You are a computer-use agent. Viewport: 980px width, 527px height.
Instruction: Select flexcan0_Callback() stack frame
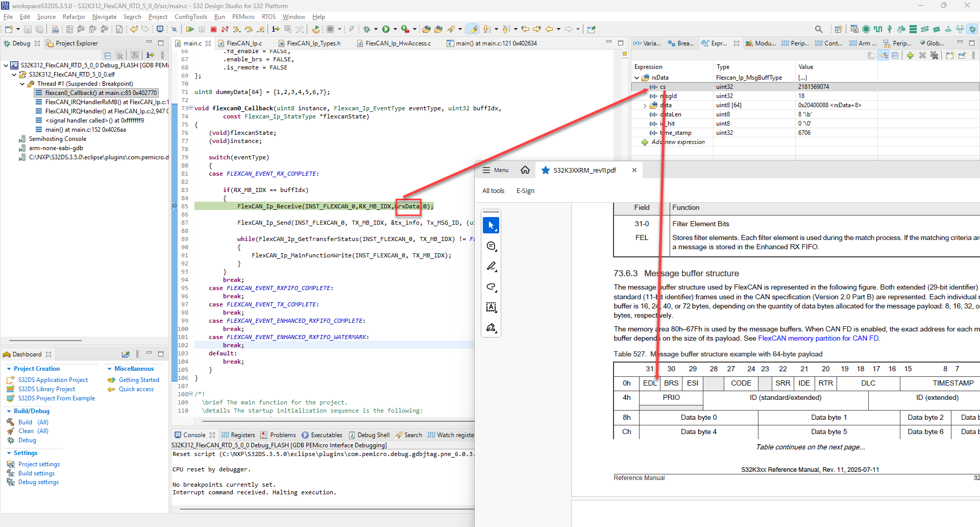[x=96, y=93]
